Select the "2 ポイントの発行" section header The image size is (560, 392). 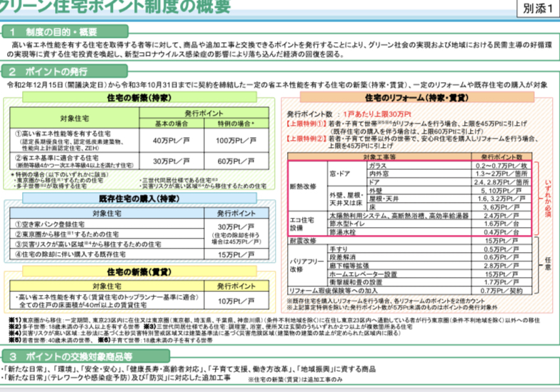[64, 71]
